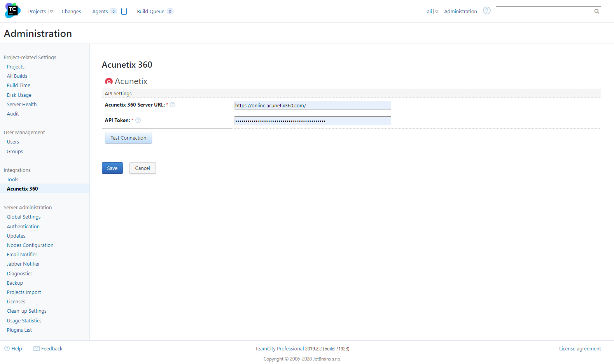Screen dimensions: 614x364
Task: Open Audit in the sidebar
Action: click(13, 114)
